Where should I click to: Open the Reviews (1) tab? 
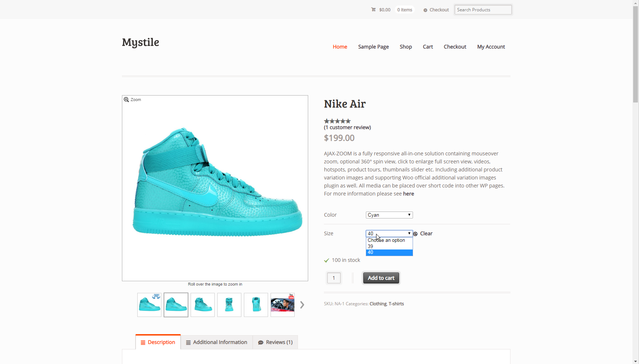coord(275,342)
